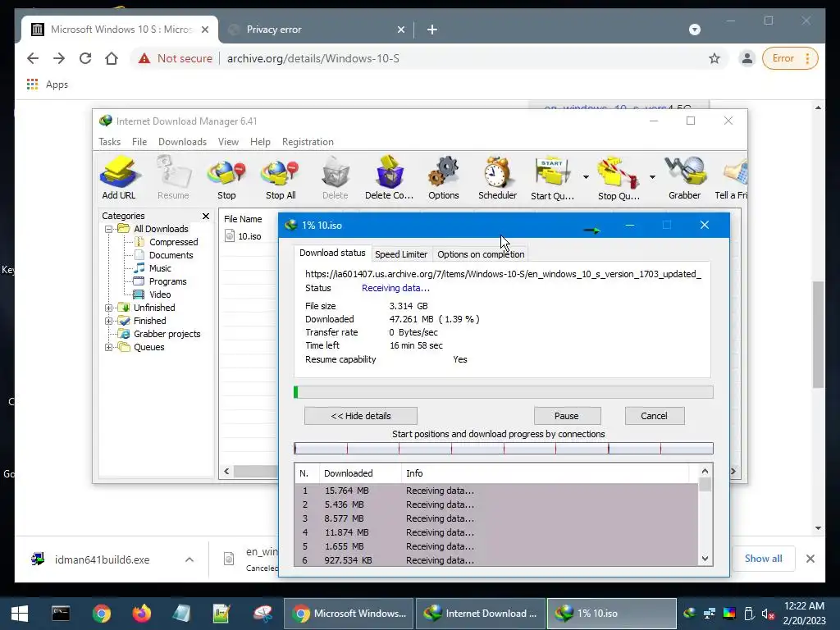Collapse the All Downloads tree node
The image size is (840, 630).
pos(109,230)
